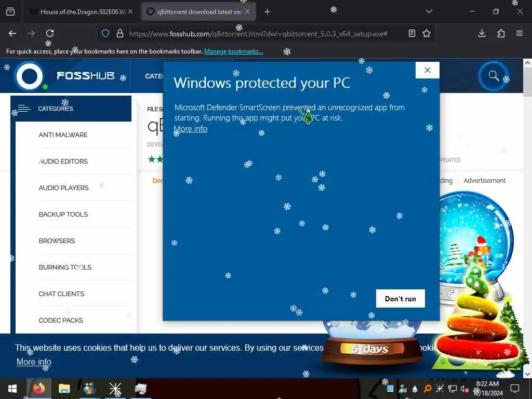Open More info in cookie banner

34,362
